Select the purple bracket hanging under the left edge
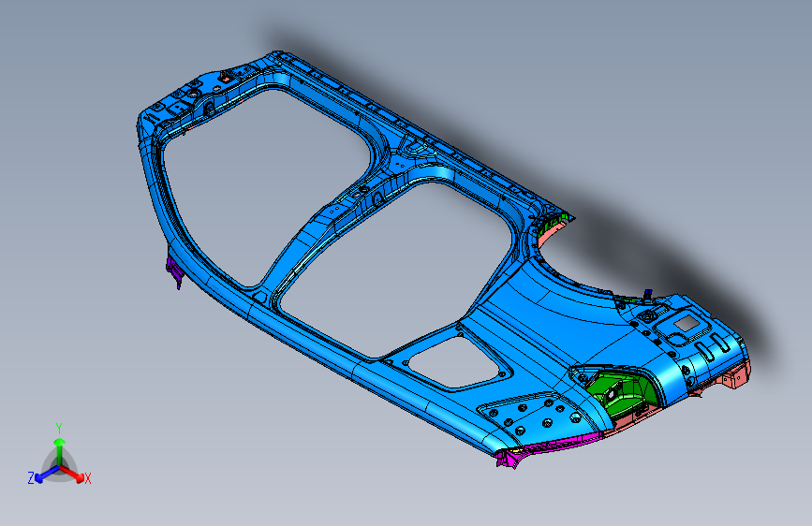812x526 pixels. 174,270
